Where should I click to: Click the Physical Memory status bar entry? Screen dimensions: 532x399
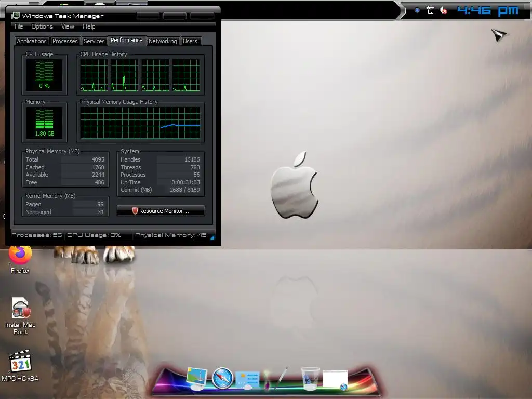(170, 235)
